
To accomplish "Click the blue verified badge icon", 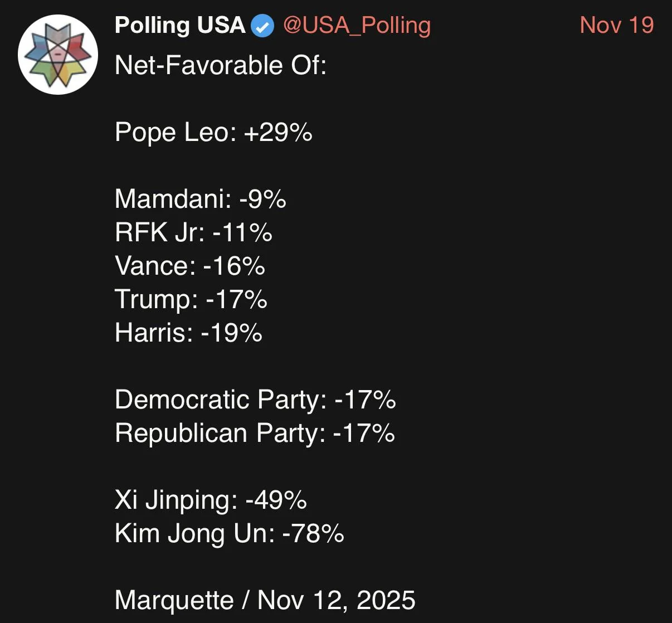I will 262,26.
